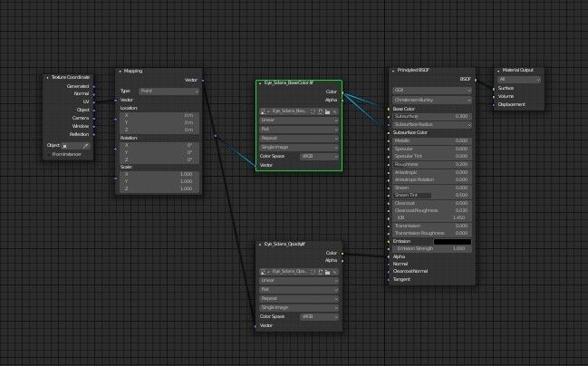The width and height of the screenshot is (588, 366).
Task: Open sRGB Color Space dropdown in Opacity node
Action: [320, 317]
